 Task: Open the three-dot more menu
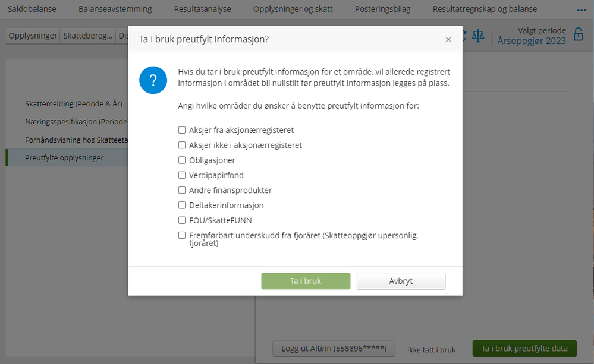582,10
